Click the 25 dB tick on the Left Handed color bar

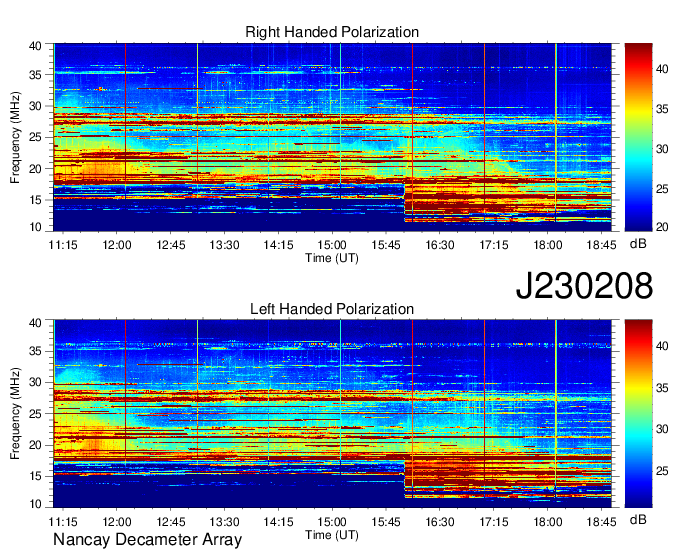(661, 471)
